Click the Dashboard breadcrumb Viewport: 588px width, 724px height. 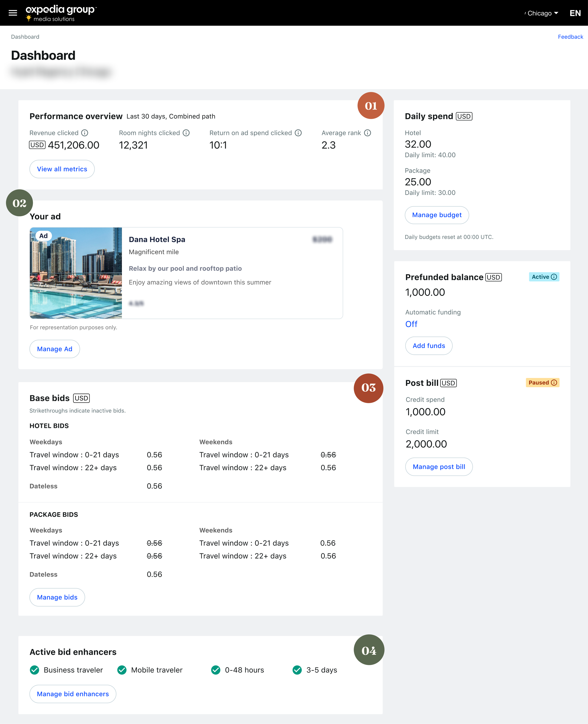(25, 37)
